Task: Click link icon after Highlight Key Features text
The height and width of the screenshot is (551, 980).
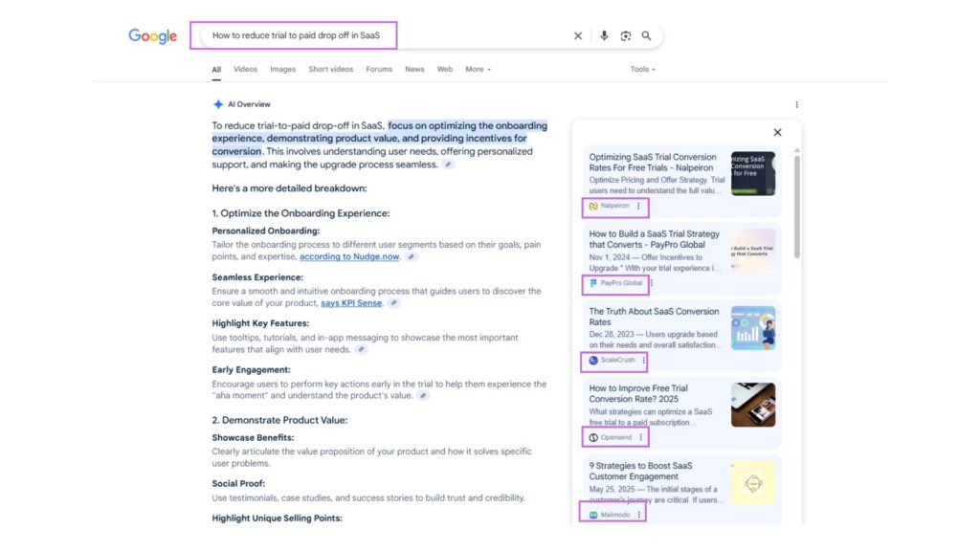Action: [361, 350]
